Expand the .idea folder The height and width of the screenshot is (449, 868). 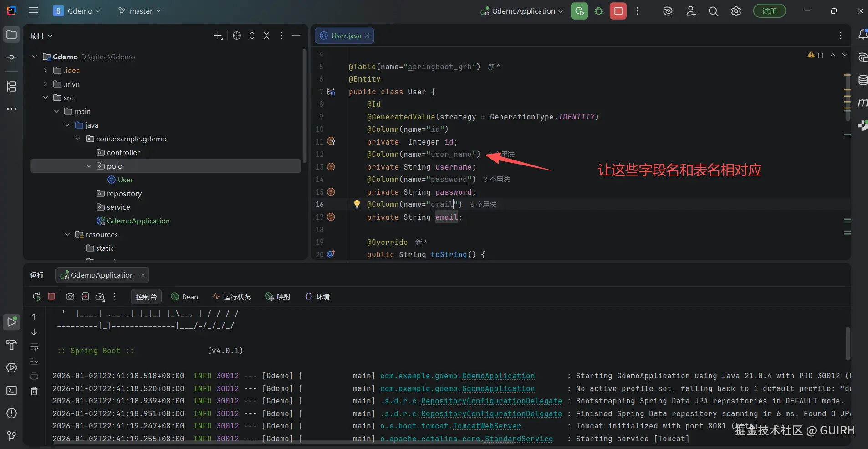click(x=45, y=70)
